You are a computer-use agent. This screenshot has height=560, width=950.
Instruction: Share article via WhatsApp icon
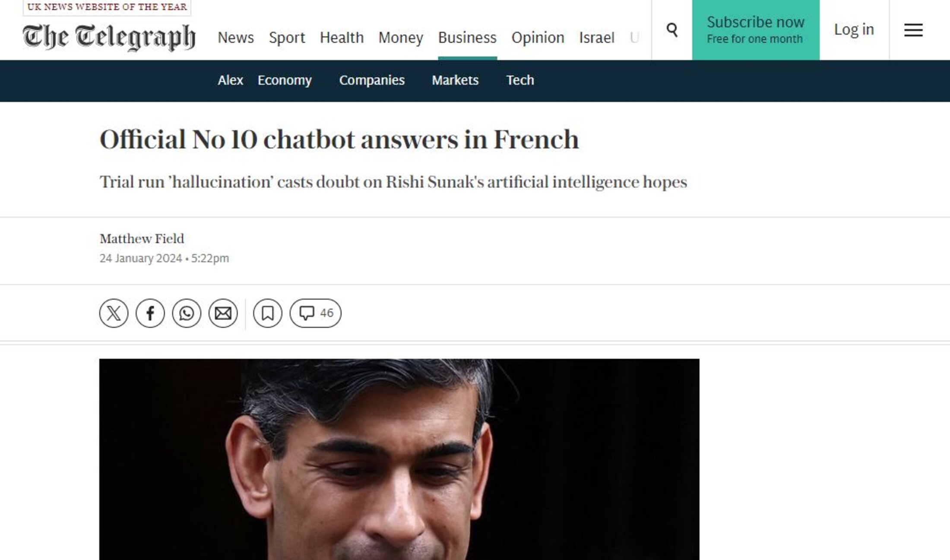click(187, 313)
